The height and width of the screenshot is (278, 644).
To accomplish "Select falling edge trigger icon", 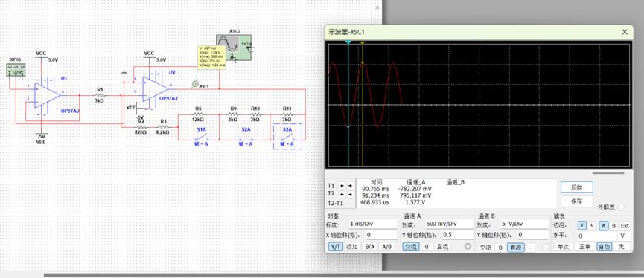I will pos(592,225).
